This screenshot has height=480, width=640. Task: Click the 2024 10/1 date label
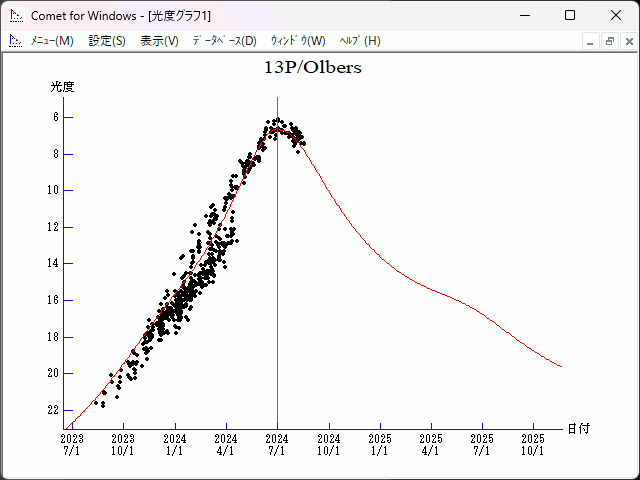pyautogui.click(x=329, y=444)
